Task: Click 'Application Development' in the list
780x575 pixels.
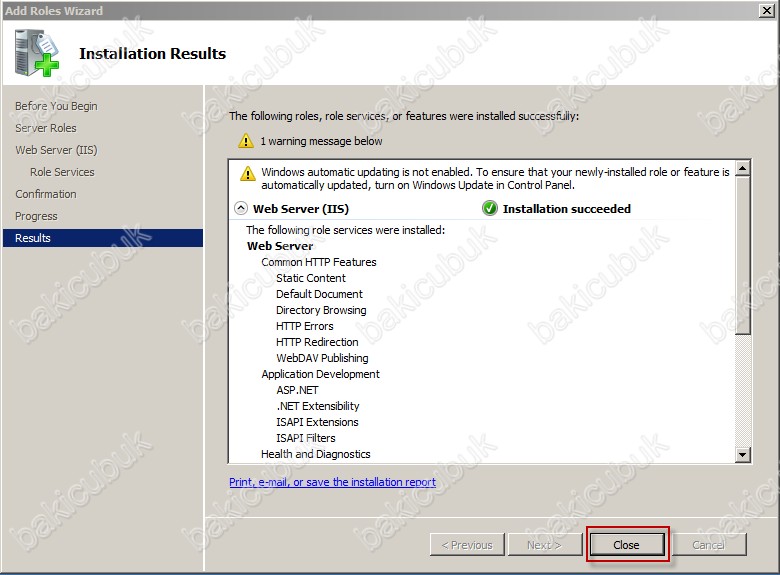Action: [x=320, y=374]
